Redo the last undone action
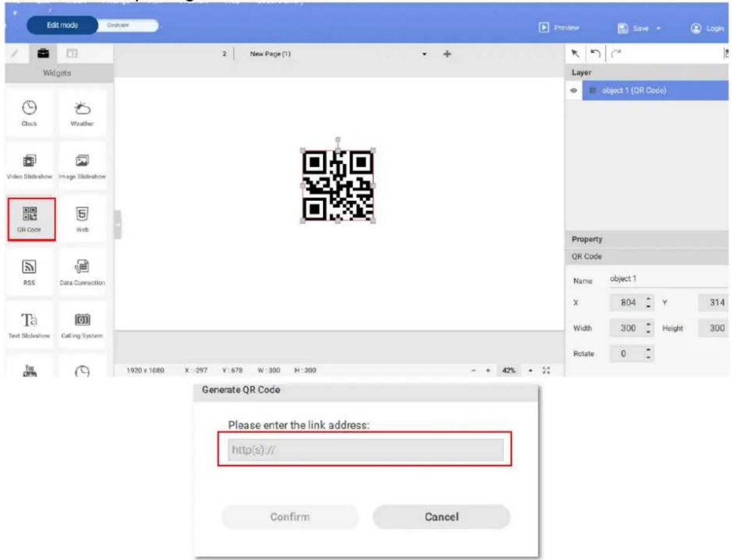The width and height of the screenshot is (733, 560). tap(615, 53)
